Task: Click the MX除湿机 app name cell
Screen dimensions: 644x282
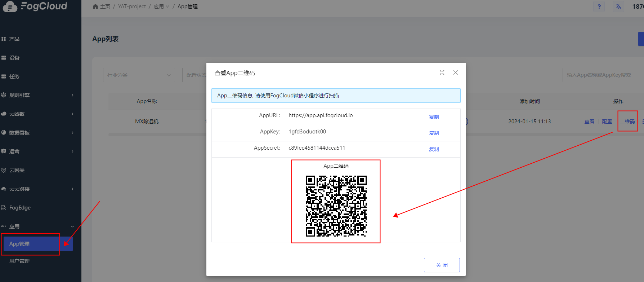Action: pos(147,122)
